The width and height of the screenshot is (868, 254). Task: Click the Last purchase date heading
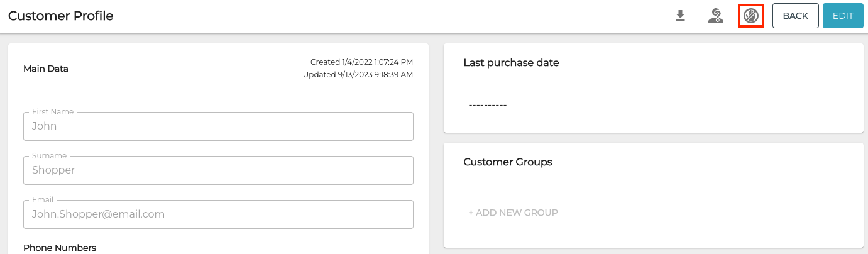coord(511,62)
